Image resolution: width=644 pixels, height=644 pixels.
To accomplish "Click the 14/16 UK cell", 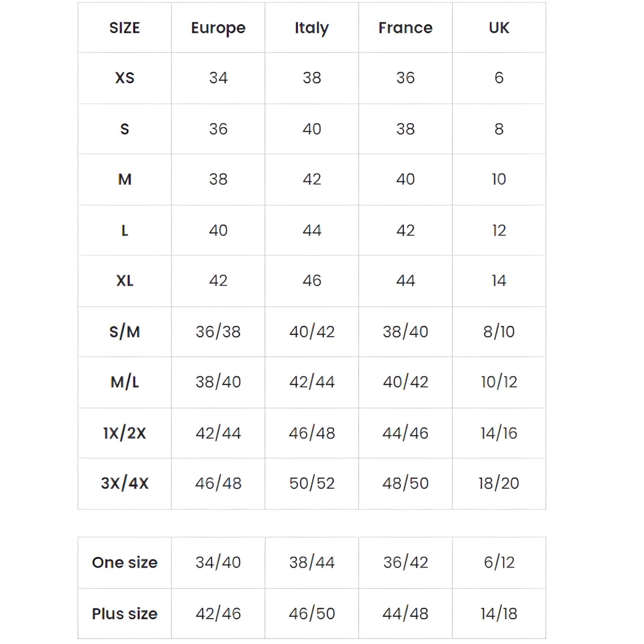I will click(x=499, y=433).
